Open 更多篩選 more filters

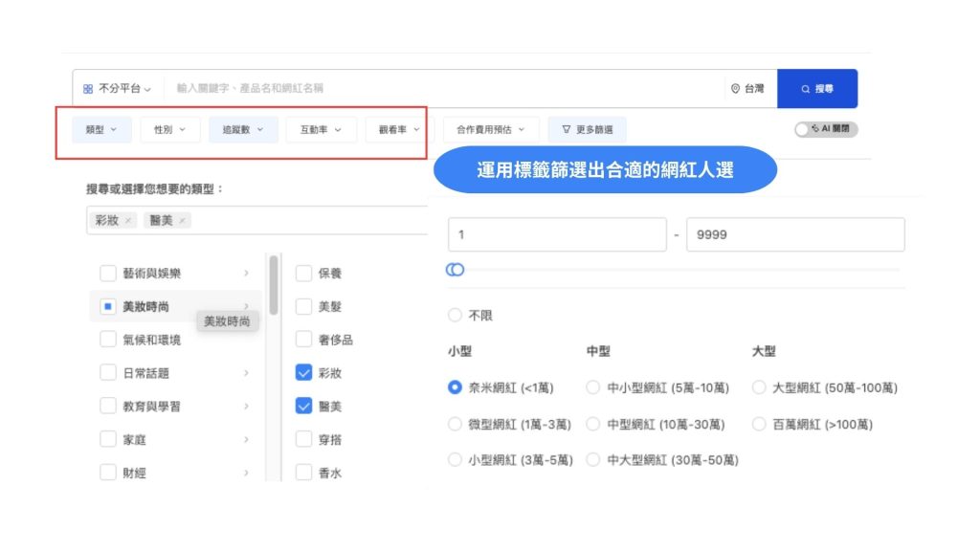click(588, 129)
